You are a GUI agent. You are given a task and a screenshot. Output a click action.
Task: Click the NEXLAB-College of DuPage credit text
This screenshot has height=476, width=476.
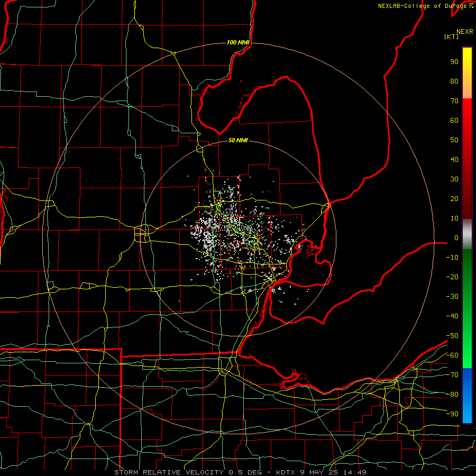426,6
